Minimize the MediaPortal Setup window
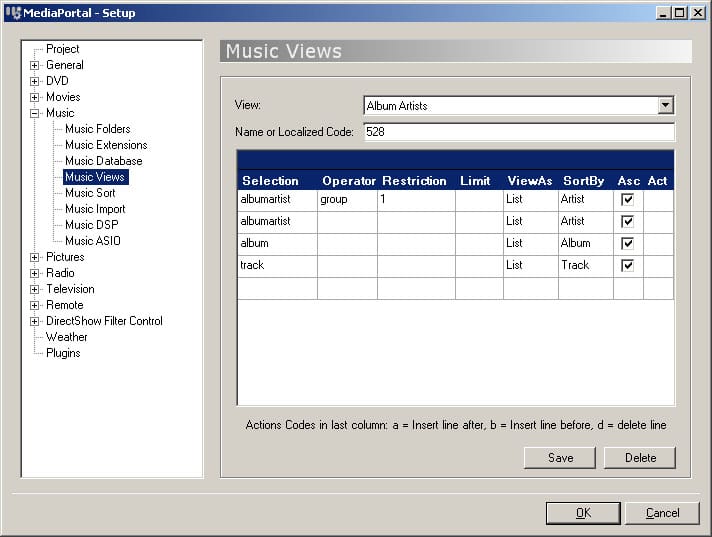Screen dimensions: 712x537 (x=663, y=13)
